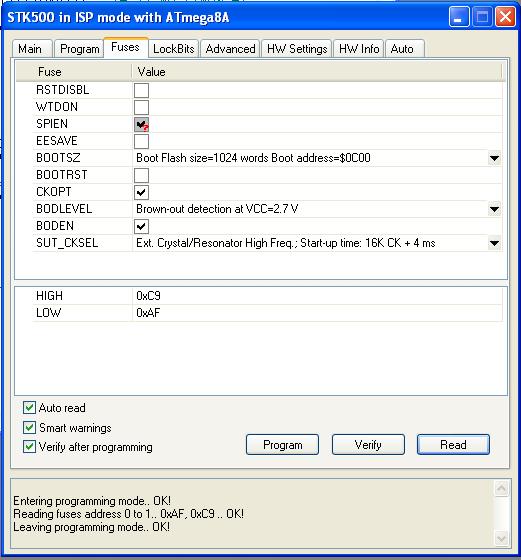Screen dimensions: 521x560
Task: Click the SUT_CKSEL fuse label
Action: point(67,243)
